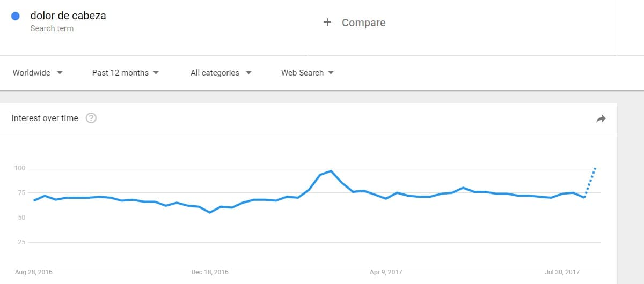644x284 pixels.
Task: Expand the Past 12 months time range
Action: pos(125,73)
